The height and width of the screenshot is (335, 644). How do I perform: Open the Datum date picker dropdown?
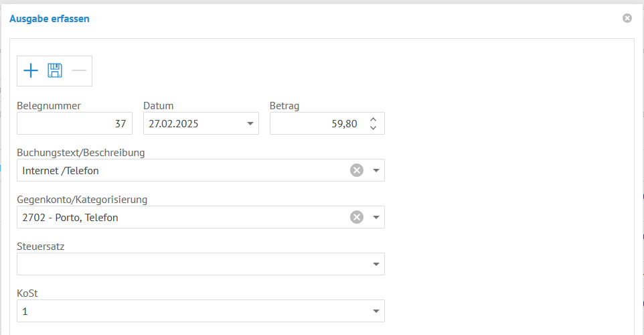[x=250, y=123]
